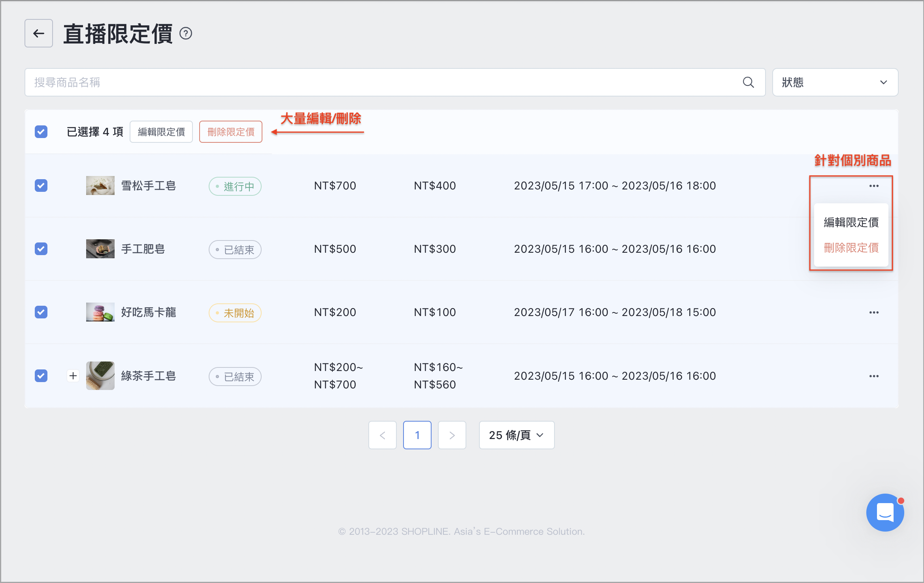Click the NT$400 limited price
Screen dimensions: 924x583
435,185
